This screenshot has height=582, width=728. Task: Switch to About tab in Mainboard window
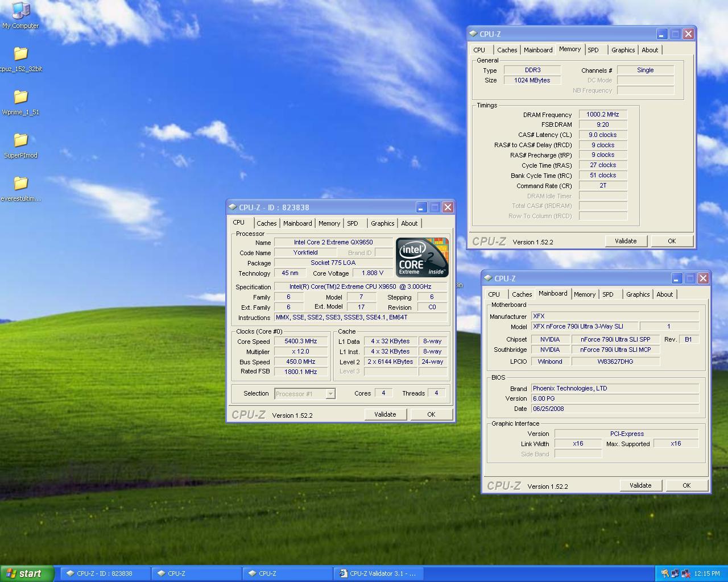coord(665,294)
